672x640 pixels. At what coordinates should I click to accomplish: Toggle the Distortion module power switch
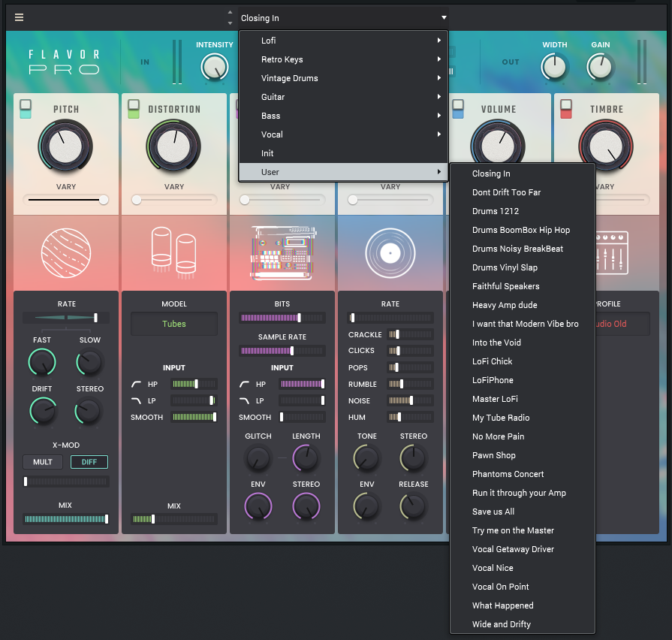[134, 109]
